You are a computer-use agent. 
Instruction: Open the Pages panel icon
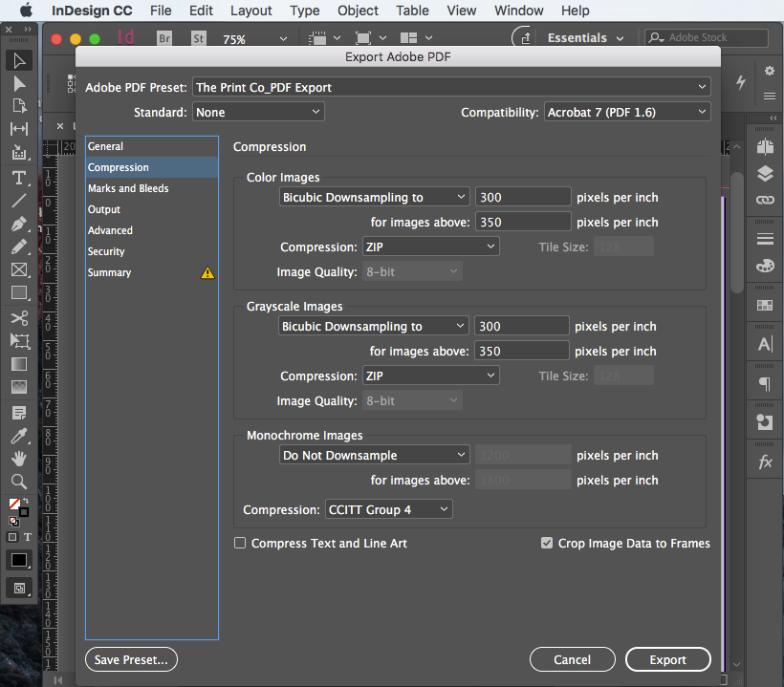pyautogui.click(x=765, y=147)
